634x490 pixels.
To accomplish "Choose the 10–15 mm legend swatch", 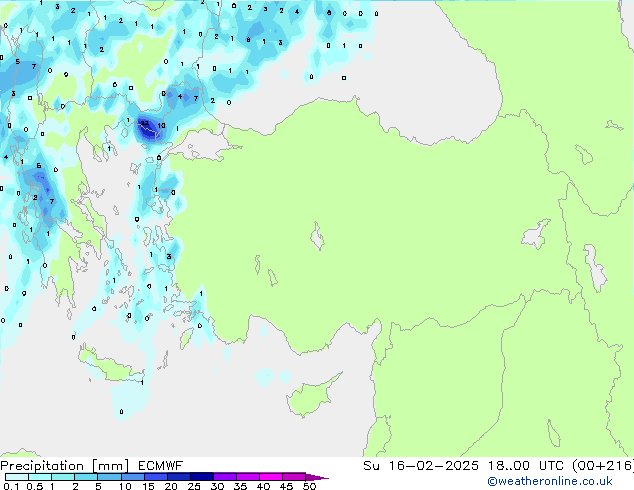I will (132, 477).
